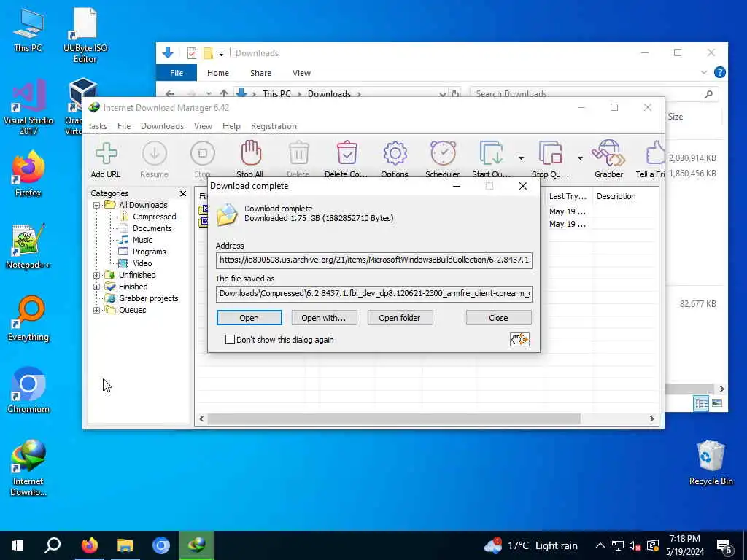Show hidden system tray icons
The image size is (747, 560).
click(x=600, y=545)
